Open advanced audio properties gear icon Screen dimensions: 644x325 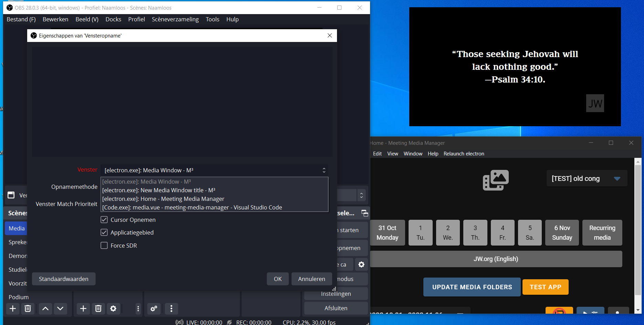(x=154, y=308)
